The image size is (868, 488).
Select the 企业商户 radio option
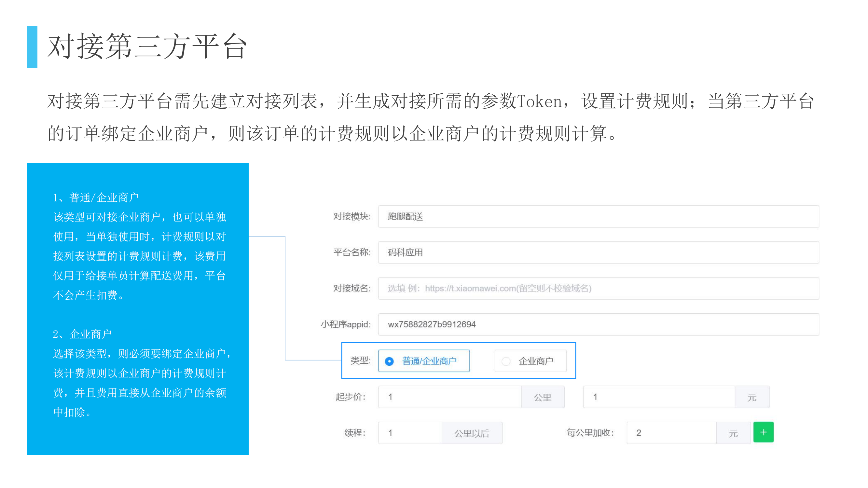pos(530,361)
